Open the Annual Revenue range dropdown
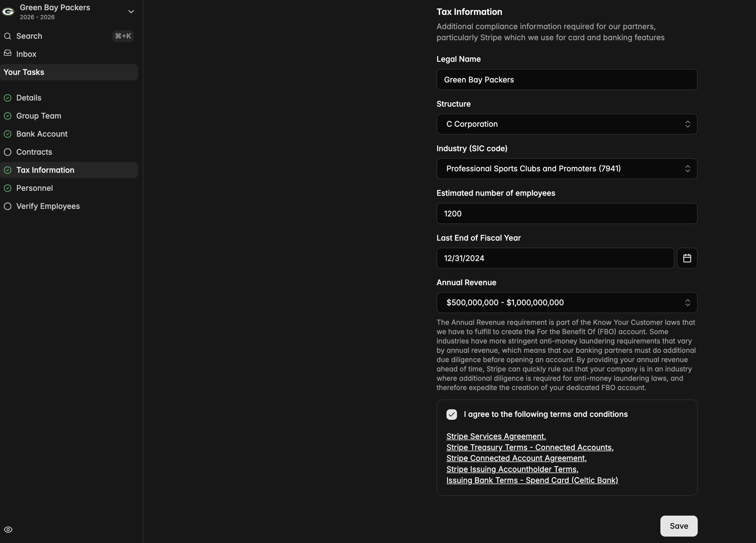The width and height of the screenshot is (756, 543). (567, 302)
